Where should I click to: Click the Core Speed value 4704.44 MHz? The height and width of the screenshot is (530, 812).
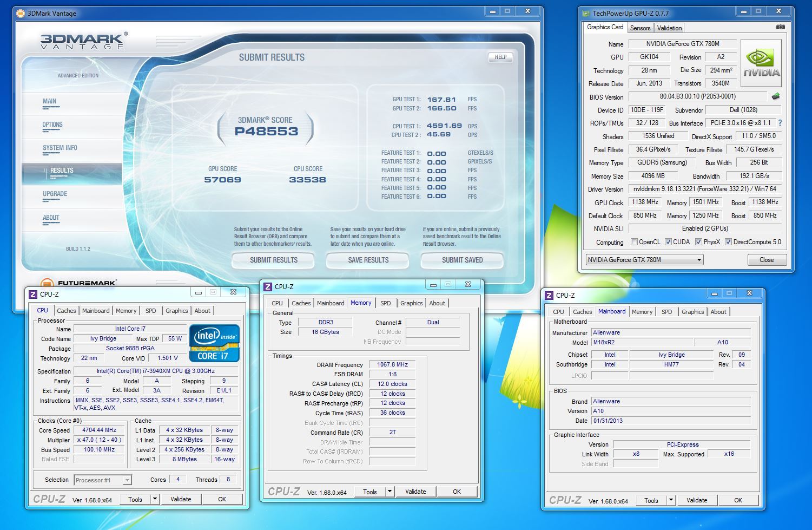[x=100, y=430]
